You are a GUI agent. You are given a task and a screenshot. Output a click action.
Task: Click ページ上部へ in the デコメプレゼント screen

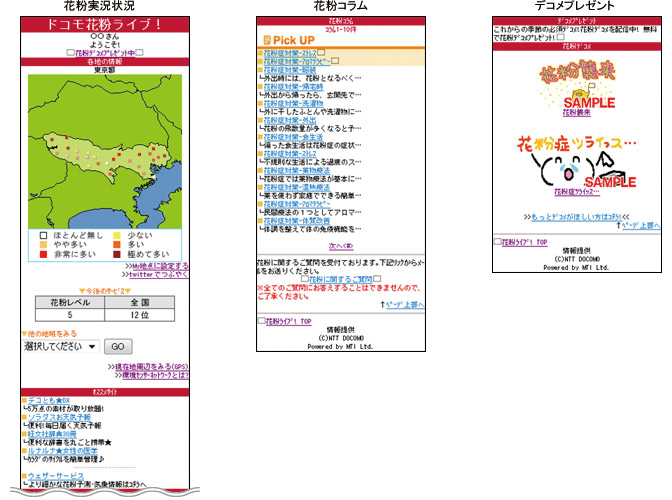(x=641, y=225)
